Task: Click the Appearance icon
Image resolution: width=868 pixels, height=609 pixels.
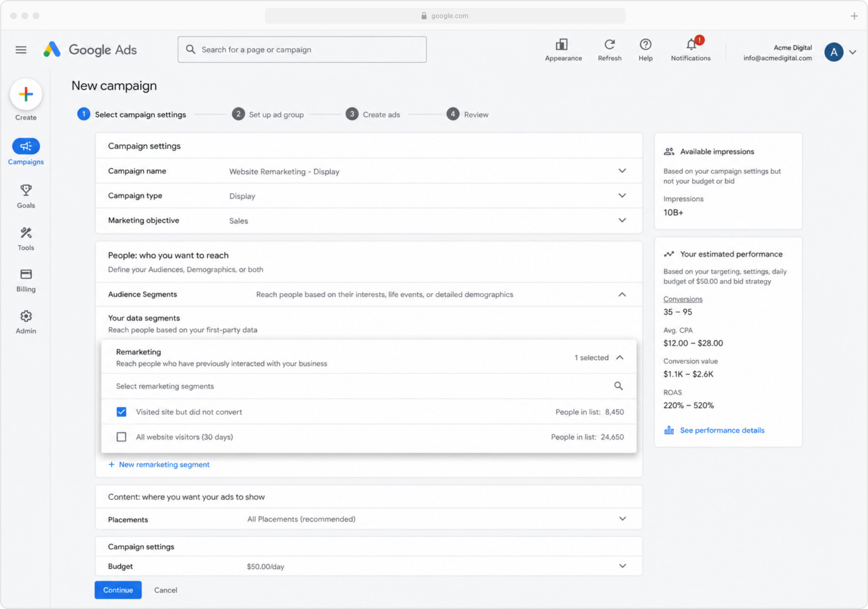Action: [x=561, y=45]
